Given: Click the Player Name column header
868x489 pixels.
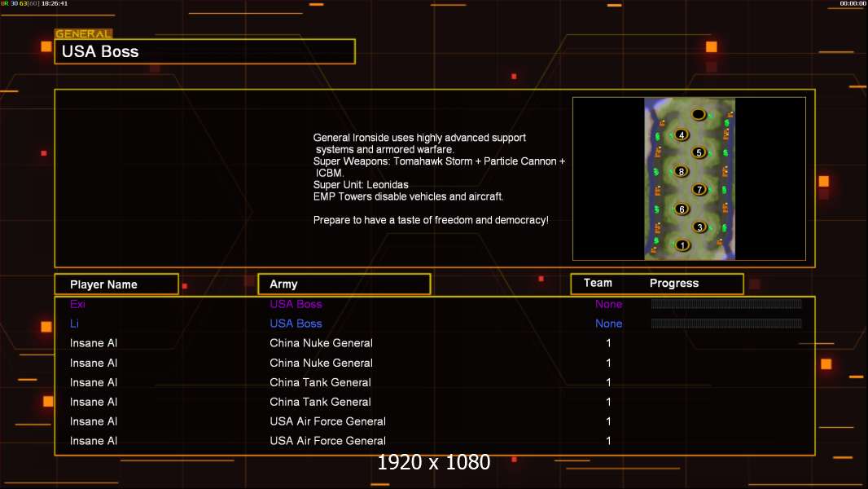Looking at the screenshot, I should tap(116, 284).
